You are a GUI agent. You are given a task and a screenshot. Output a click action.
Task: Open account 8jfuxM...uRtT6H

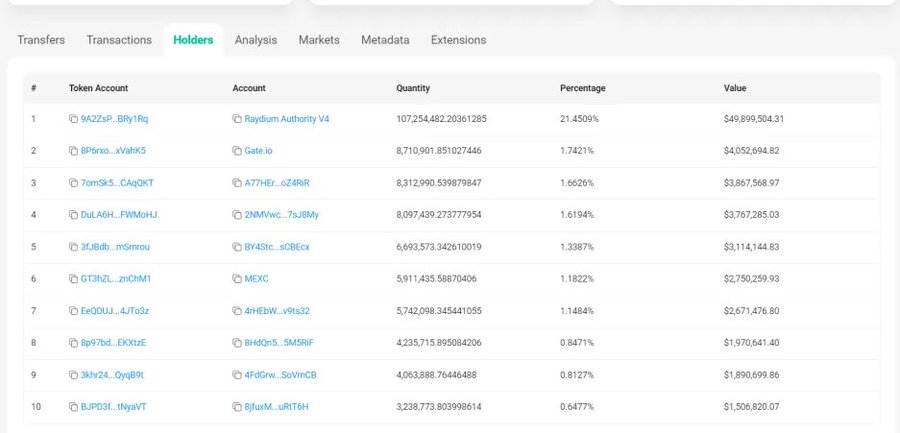(277, 407)
